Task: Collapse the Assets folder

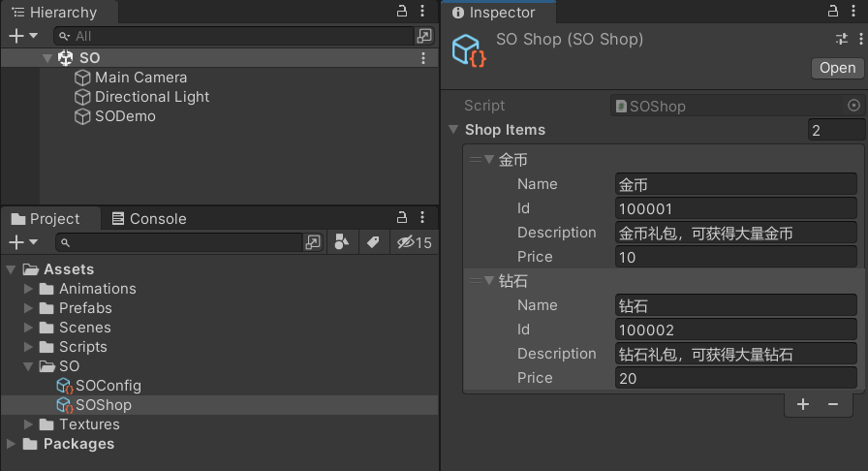Action: tap(11, 269)
